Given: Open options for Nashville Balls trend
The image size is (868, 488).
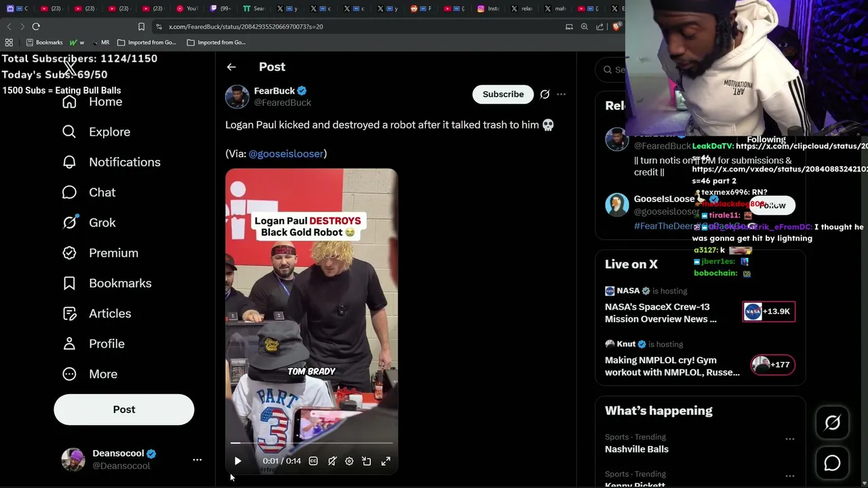Looking at the screenshot, I should 790,439.
